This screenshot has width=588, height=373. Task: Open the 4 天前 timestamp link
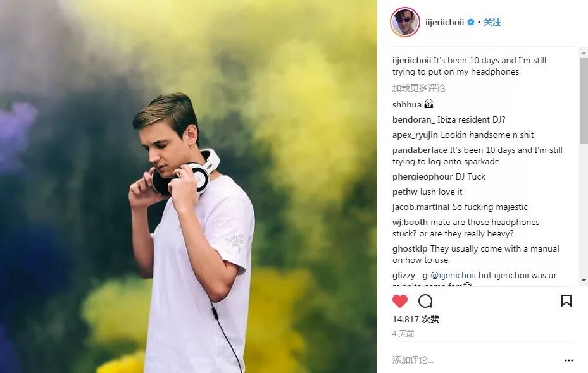pyautogui.click(x=403, y=334)
